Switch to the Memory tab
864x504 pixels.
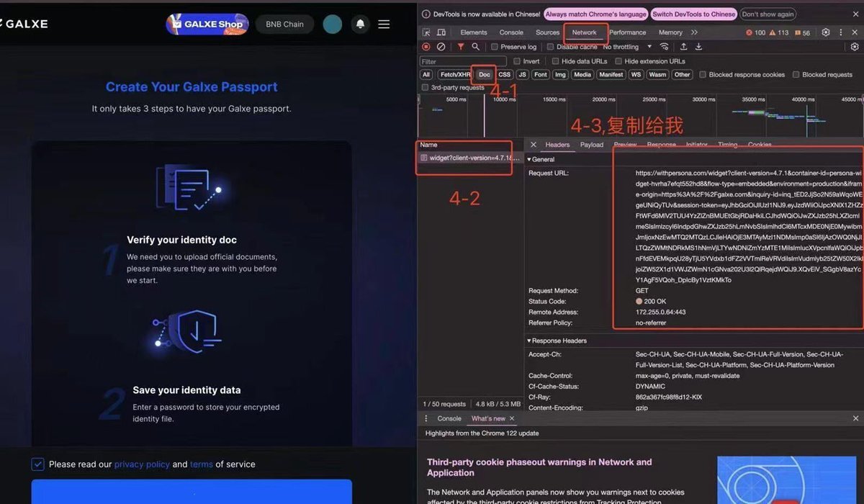[670, 32]
